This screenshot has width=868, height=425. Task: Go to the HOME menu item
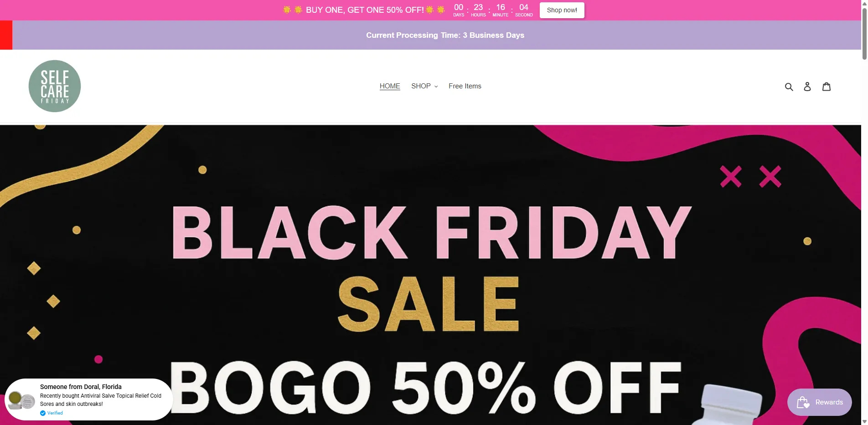pos(390,86)
